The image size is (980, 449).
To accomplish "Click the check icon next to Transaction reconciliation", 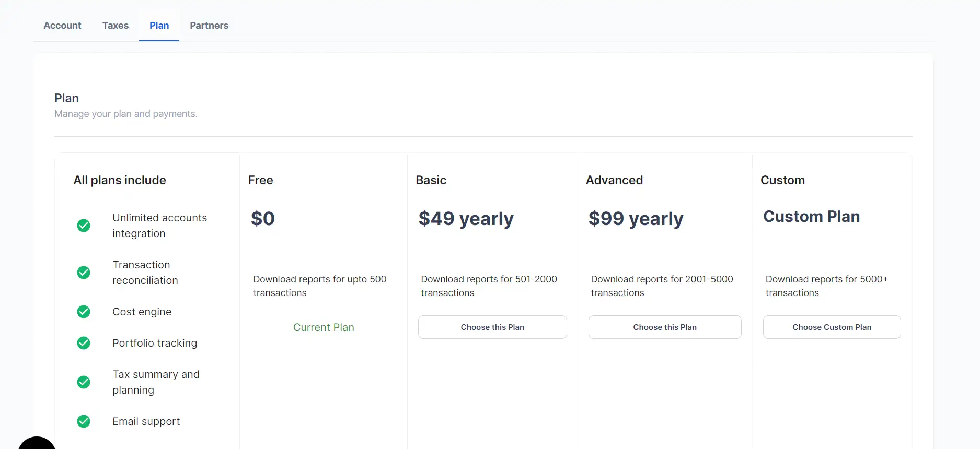I will 84,273.
